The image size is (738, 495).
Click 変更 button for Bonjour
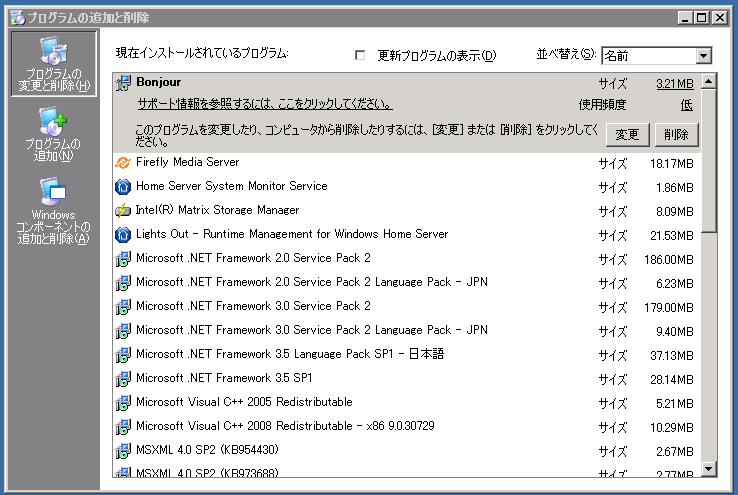click(627, 135)
